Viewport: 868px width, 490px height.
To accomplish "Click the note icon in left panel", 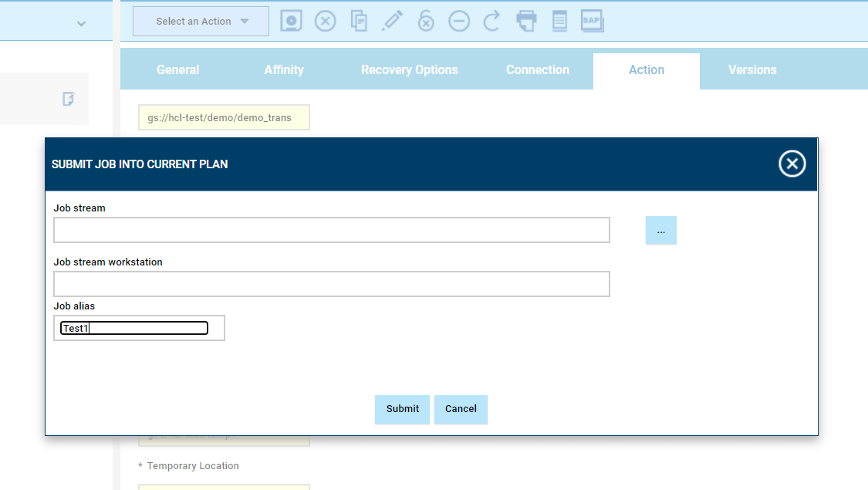I will 69,99.
